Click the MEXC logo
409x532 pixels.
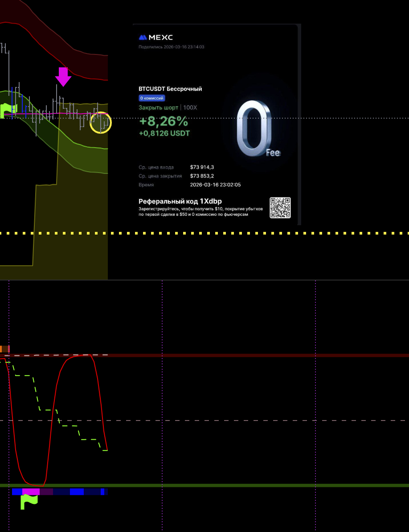click(155, 37)
